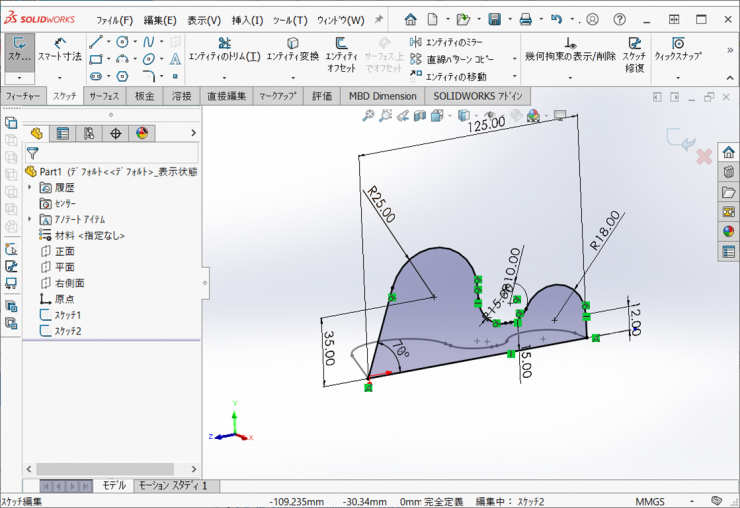This screenshot has width=740, height=508.
Task: Expand the 履歴 history tree node
Action: (x=30, y=187)
